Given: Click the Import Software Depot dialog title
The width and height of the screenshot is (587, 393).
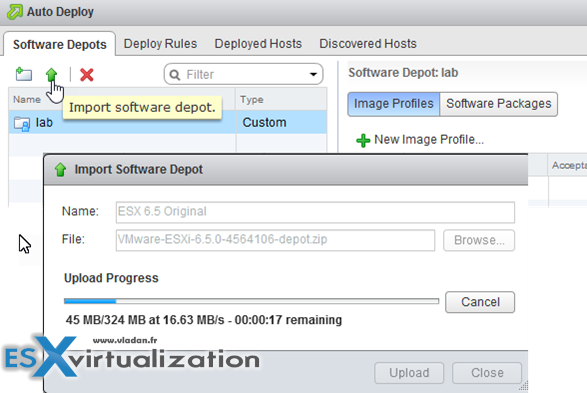Looking at the screenshot, I should tap(139, 169).
